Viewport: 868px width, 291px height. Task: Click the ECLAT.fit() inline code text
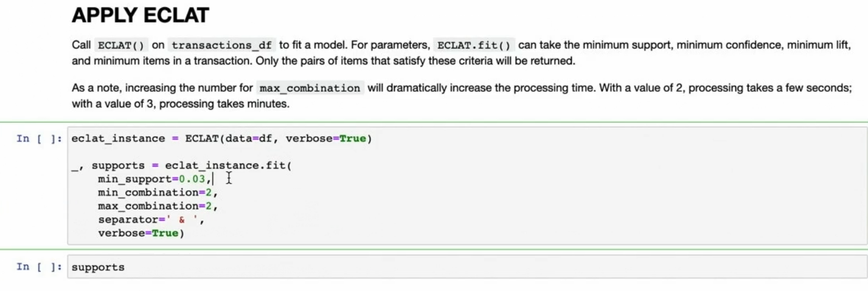click(x=473, y=46)
